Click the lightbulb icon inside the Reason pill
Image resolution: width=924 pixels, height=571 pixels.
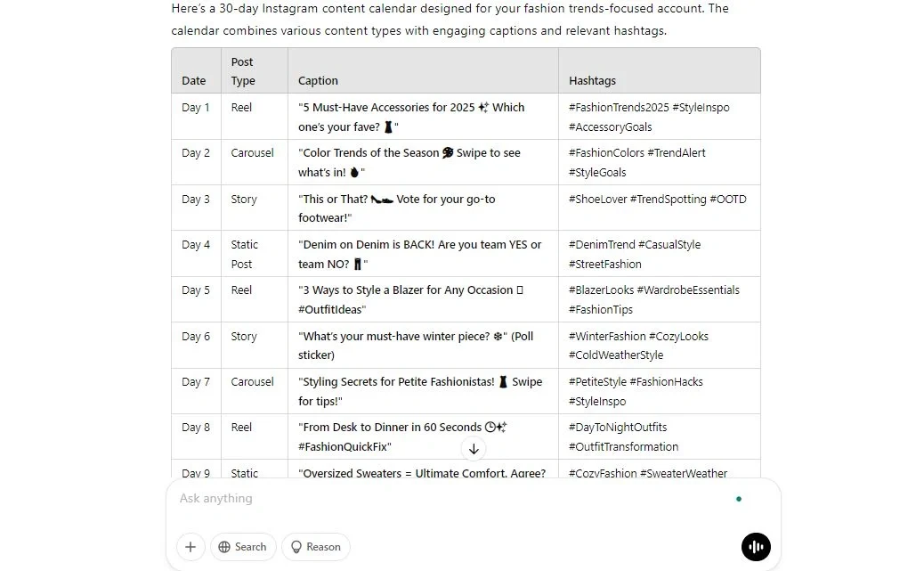coord(295,547)
